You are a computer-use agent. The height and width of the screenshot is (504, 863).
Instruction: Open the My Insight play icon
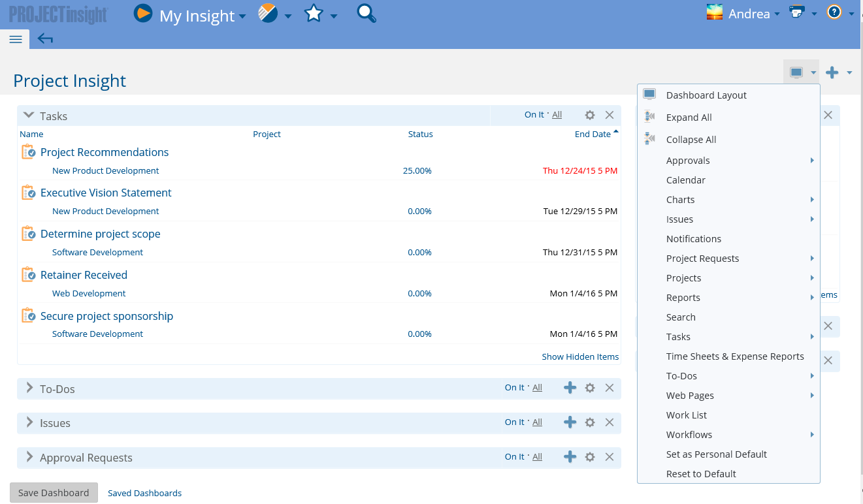tap(143, 14)
